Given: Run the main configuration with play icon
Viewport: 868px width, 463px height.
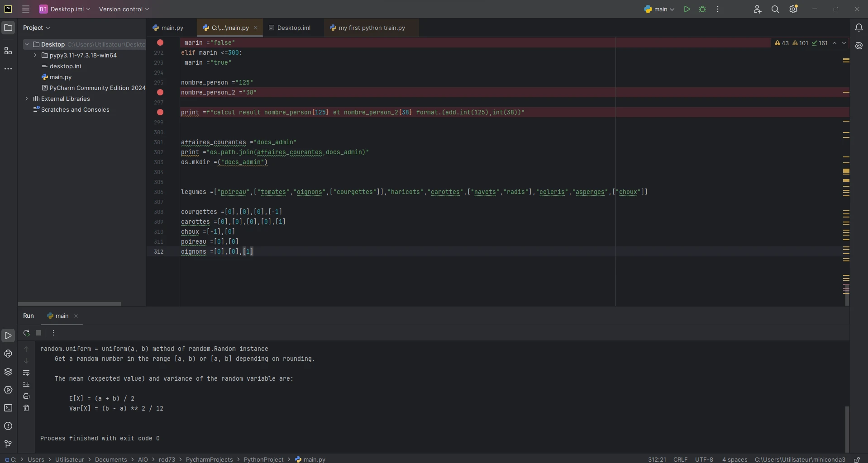Looking at the screenshot, I should [x=687, y=9].
